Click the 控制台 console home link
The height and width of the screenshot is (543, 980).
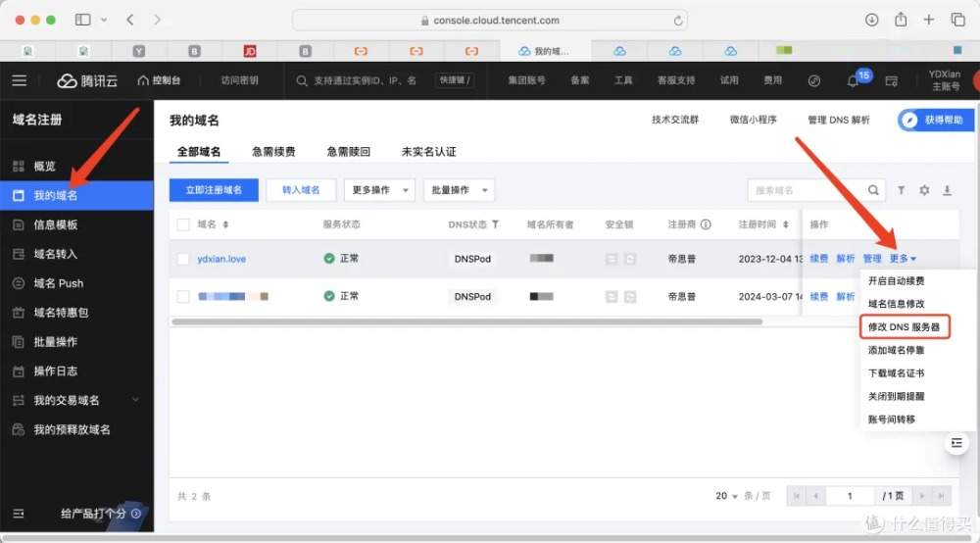pos(160,80)
